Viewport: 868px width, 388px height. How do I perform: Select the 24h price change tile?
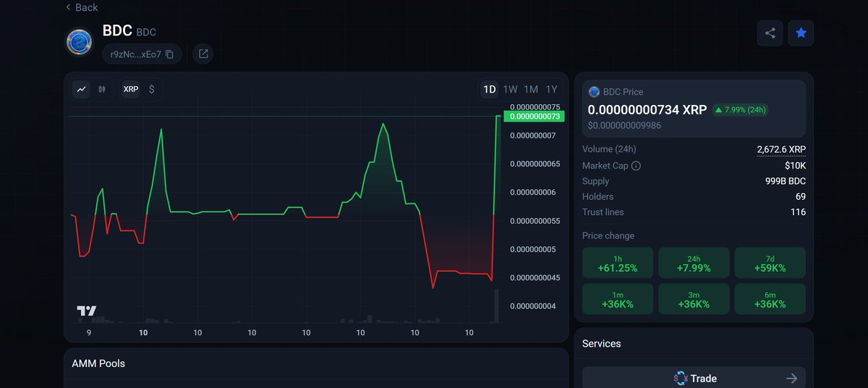coord(694,263)
